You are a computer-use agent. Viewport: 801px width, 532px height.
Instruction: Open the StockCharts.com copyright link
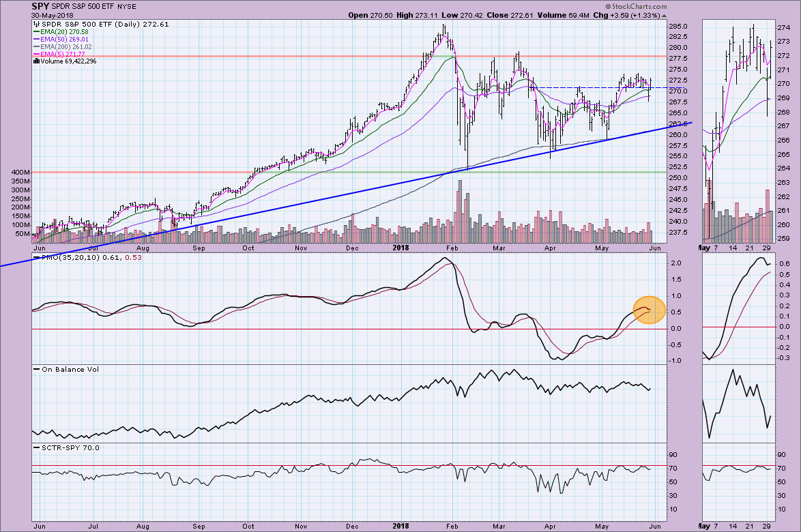[636, 7]
